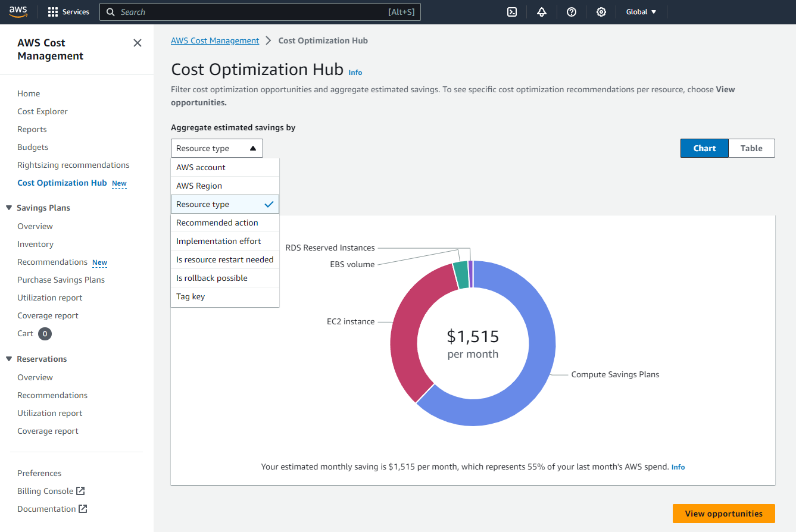Collapse the Resource type dropdown
Image resolution: width=796 pixels, height=532 pixels.
(217, 148)
